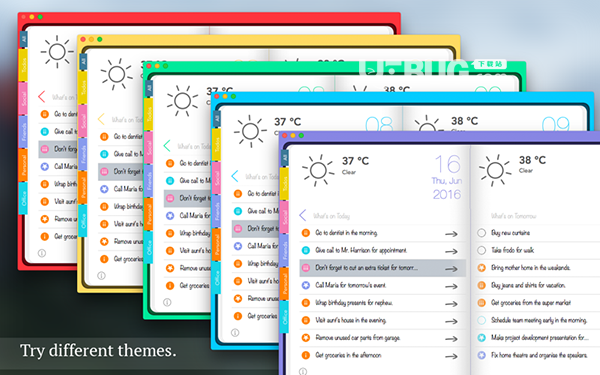Click star icon beside Call Maria for tomorrow's event
Viewport: 600px width, 375px height.
305,285
